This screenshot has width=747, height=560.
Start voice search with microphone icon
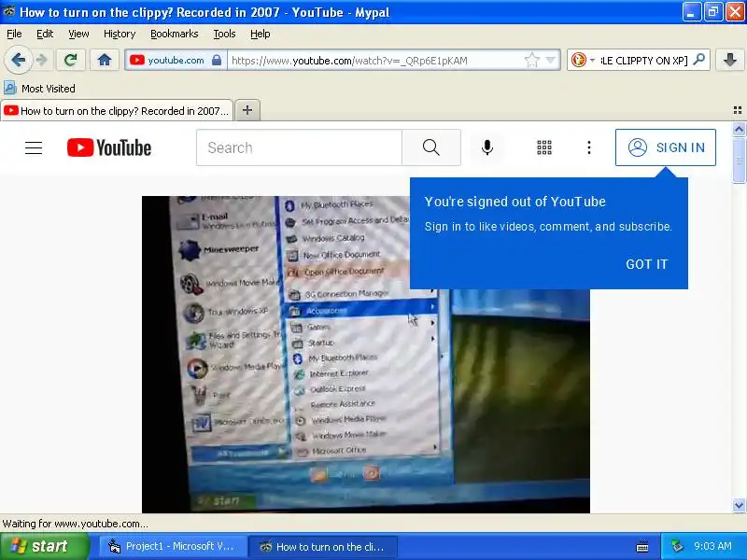486,147
